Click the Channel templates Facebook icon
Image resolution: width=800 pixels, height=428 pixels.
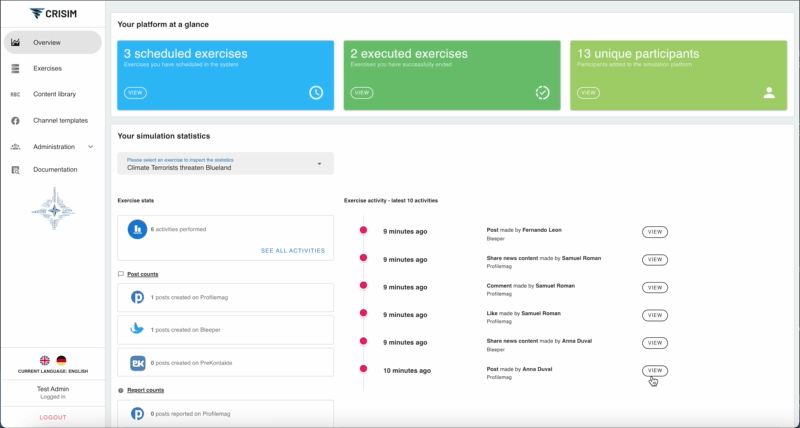tap(15, 121)
